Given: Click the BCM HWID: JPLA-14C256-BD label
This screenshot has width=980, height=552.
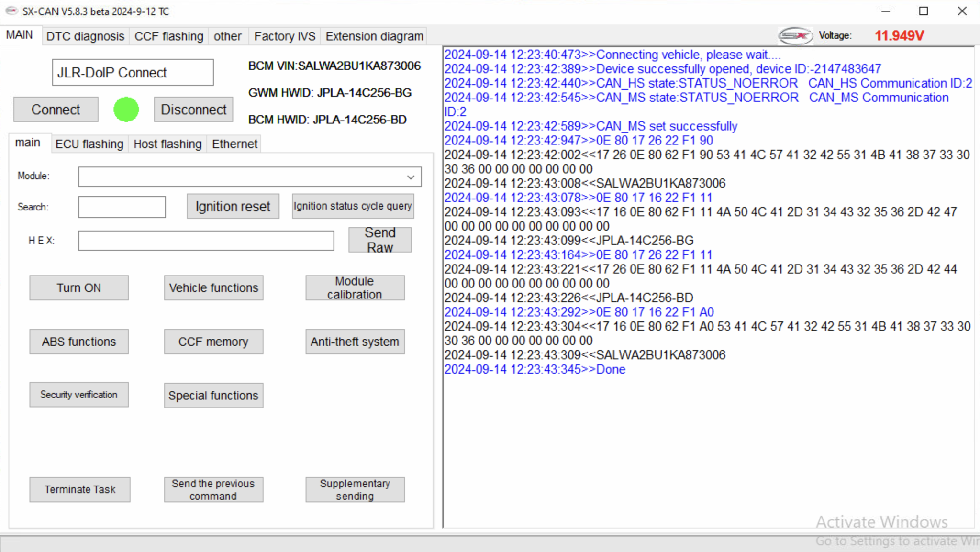Looking at the screenshot, I should coord(327,120).
